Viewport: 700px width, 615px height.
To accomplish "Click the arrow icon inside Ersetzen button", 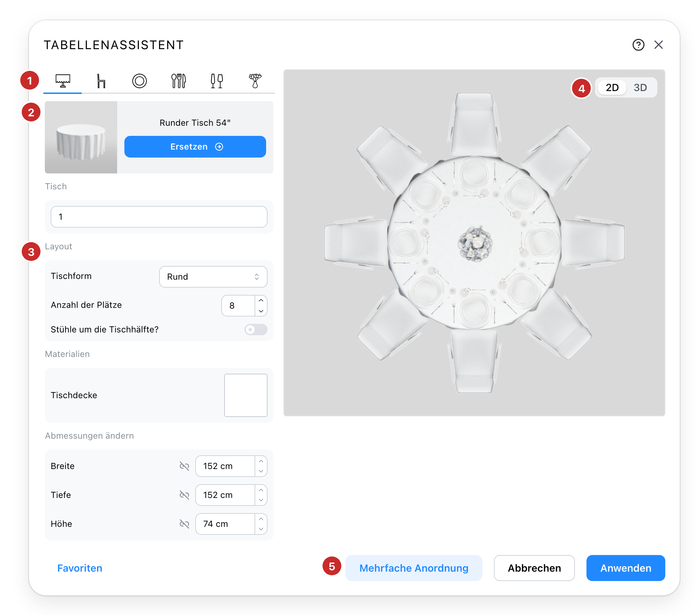I will pos(219,147).
